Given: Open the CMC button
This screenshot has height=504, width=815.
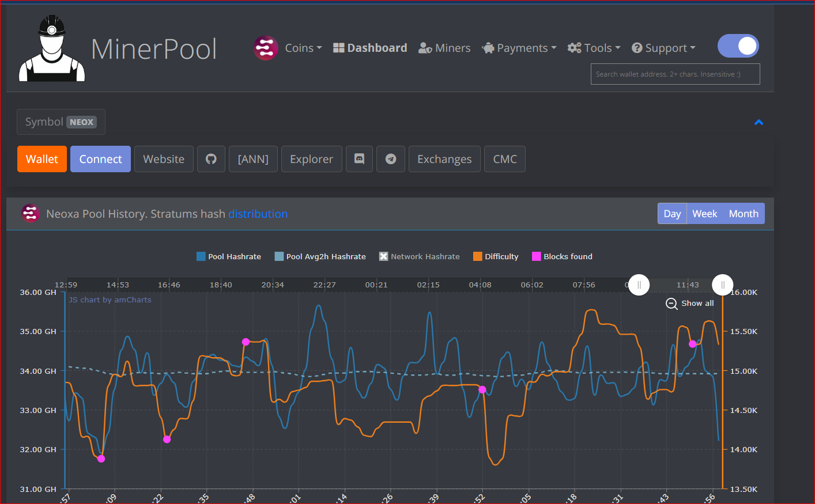Looking at the screenshot, I should point(505,159).
